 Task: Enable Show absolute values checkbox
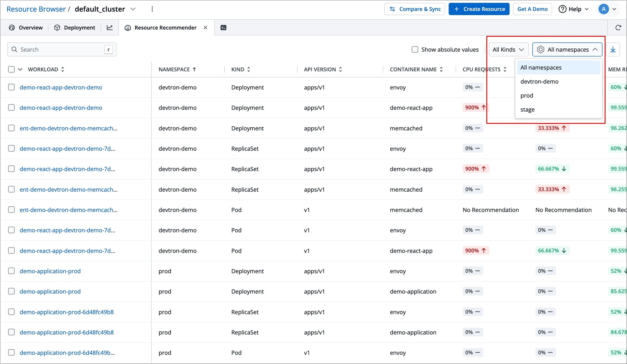[414, 49]
